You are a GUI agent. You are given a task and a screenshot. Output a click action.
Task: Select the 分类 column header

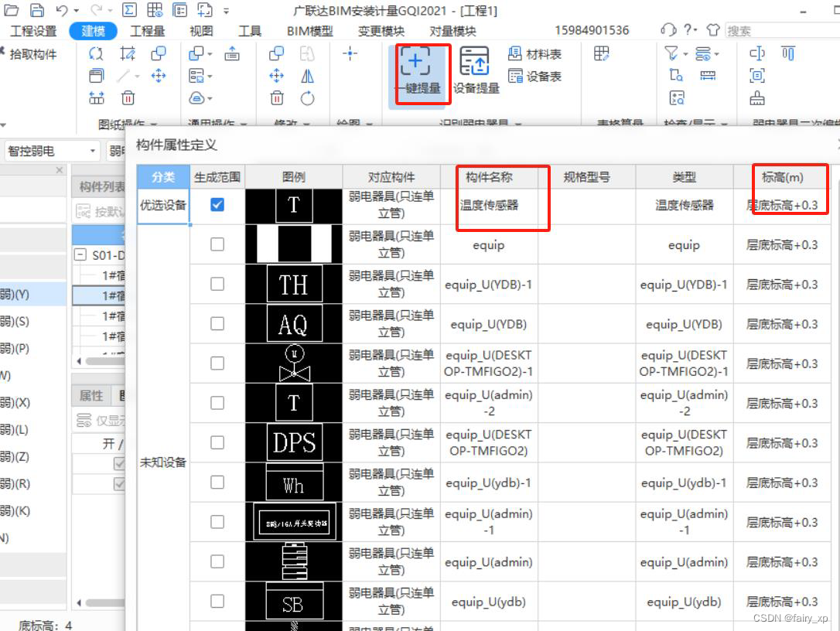[163, 177]
